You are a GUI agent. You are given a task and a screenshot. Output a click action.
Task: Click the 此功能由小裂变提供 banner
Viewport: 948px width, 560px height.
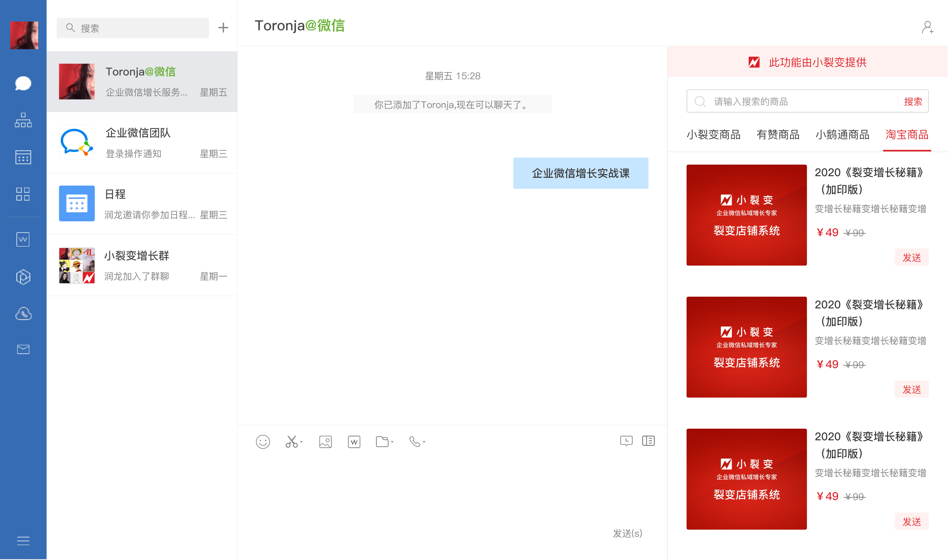click(x=808, y=62)
